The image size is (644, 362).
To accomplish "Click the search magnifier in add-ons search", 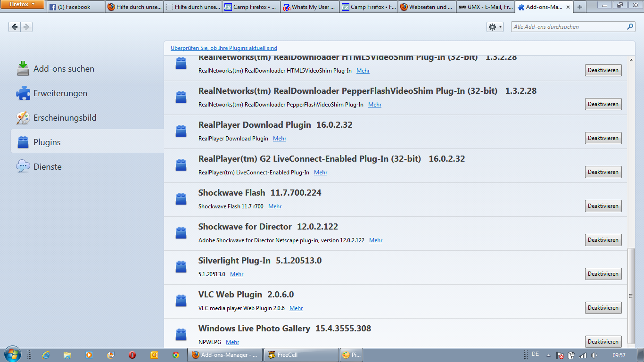I will (x=630, y=27).
